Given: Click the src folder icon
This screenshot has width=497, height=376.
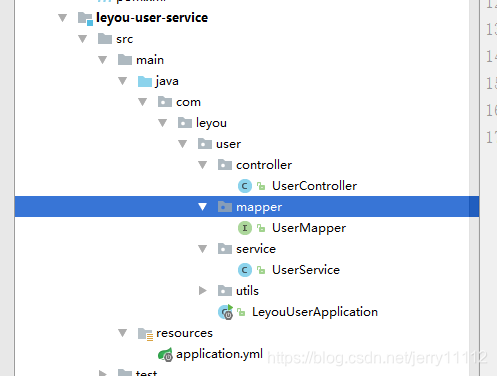Looking at the screenshot, I should (105, 39).
